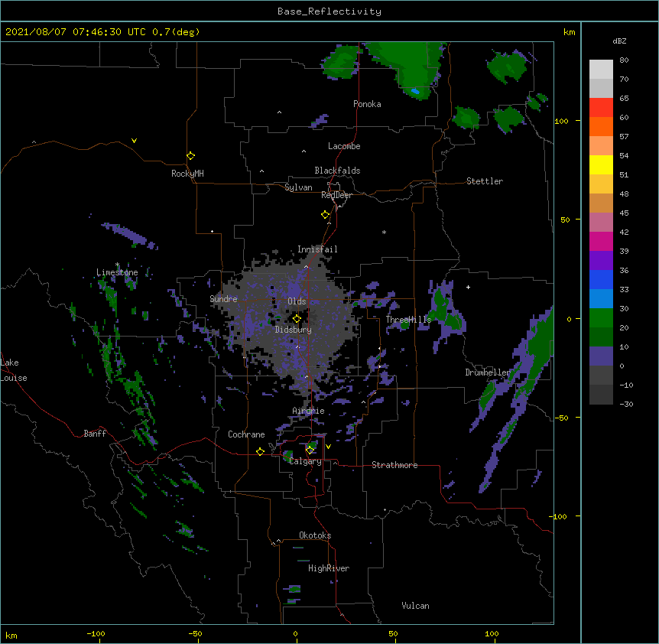Click the -100 tick label on the bottom axis
The image size is (659, 644).
tap(96, 633)
